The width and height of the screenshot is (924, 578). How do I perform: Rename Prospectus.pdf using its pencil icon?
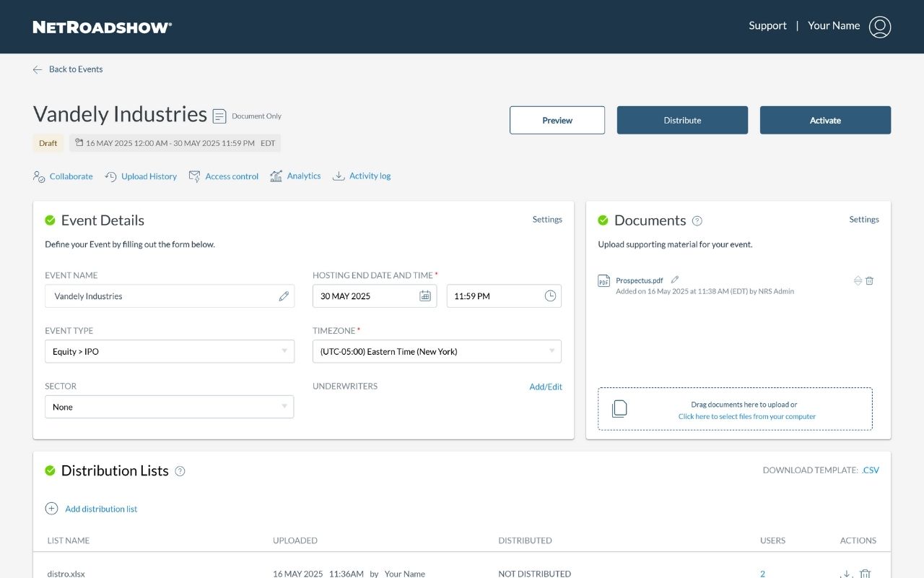click(675, 280)
